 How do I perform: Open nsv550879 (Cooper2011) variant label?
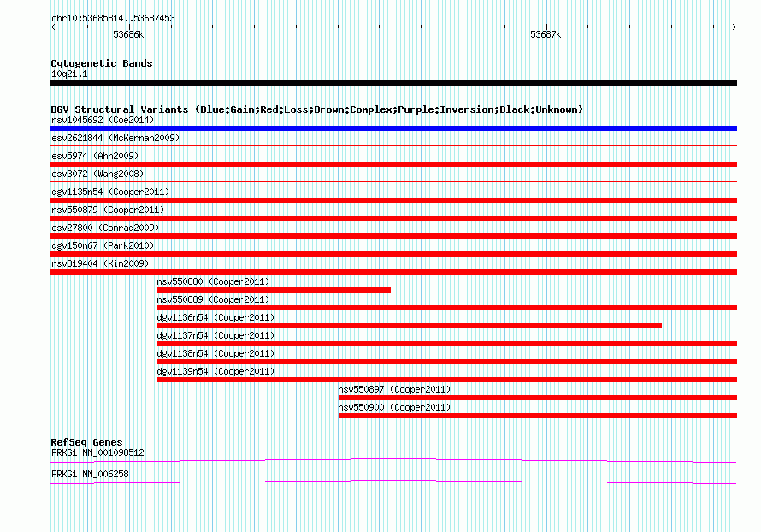[x=108, y=210]
